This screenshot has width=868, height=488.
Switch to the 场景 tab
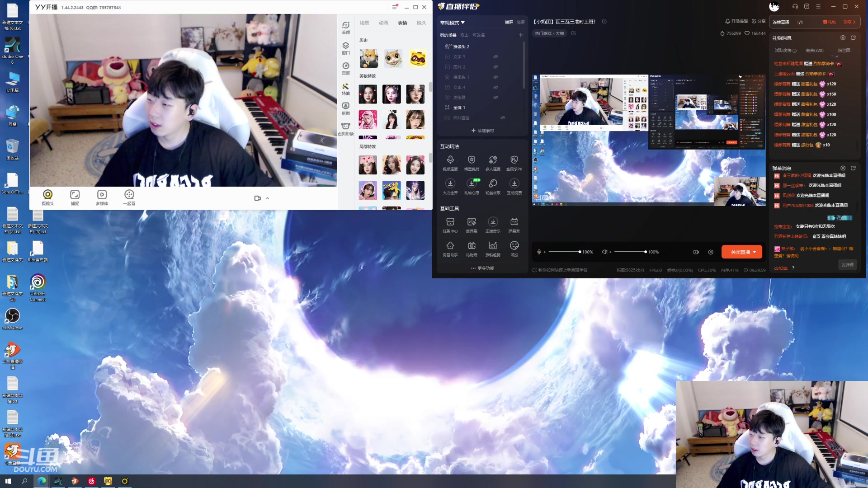[364, 23]
